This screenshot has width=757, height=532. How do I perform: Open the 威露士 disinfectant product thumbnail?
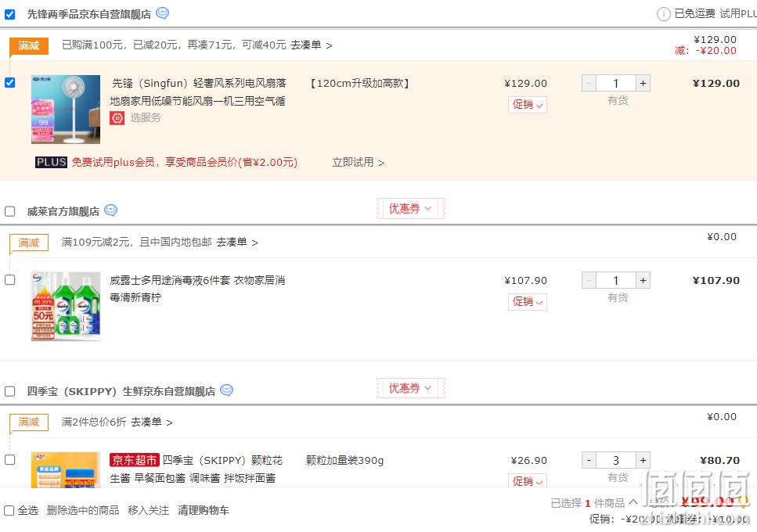(66, 306)
